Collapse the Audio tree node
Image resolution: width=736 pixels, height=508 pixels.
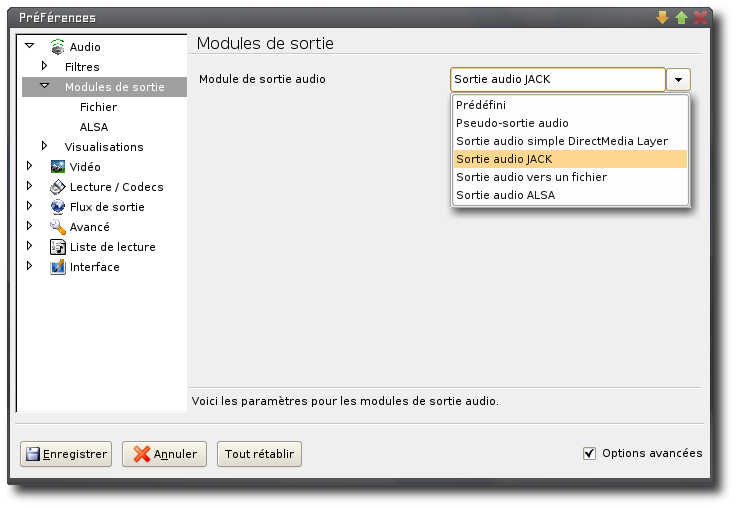30,46
